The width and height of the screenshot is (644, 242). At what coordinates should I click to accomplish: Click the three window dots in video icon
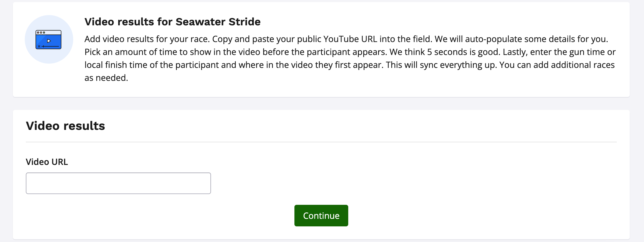click(41, 33)
